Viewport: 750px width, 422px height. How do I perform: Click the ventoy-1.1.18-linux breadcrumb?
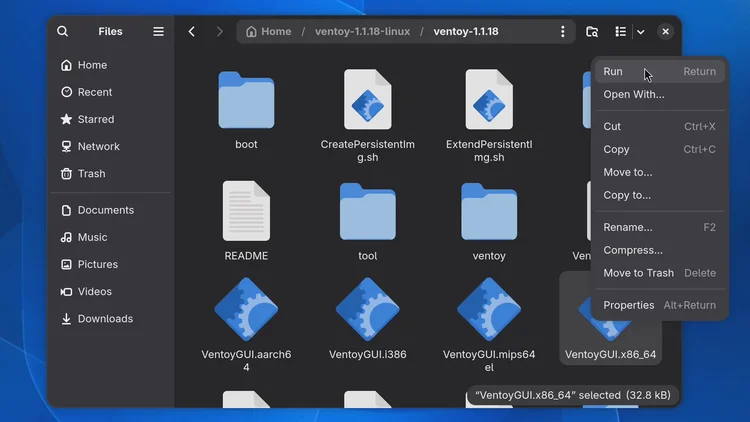[362, 32]
